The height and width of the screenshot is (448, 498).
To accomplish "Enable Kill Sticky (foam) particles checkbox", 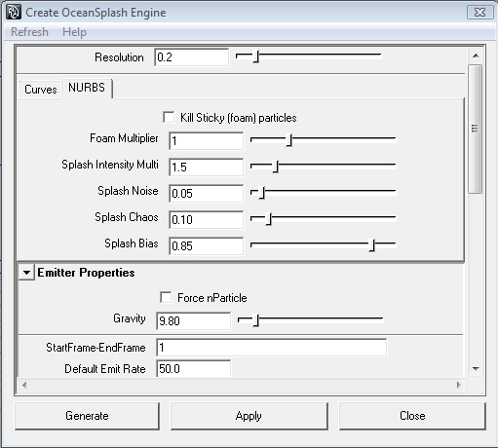I will click(169, 117).
